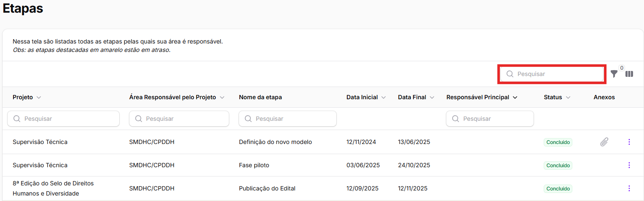Open the filter funnel icon
Image resolution: width=644 pixels, height=201 pixels.
614,74
